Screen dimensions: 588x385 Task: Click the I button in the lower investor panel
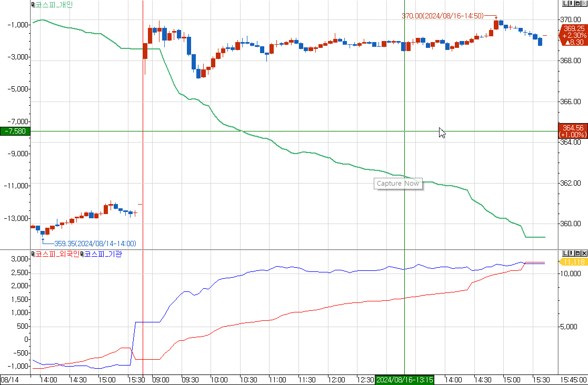pos(572,254)
